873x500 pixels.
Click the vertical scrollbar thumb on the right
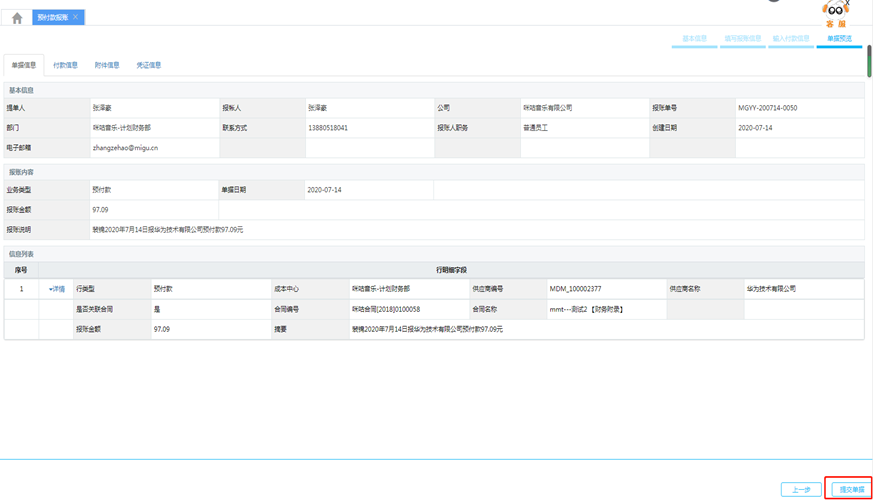tap(869, 61)
